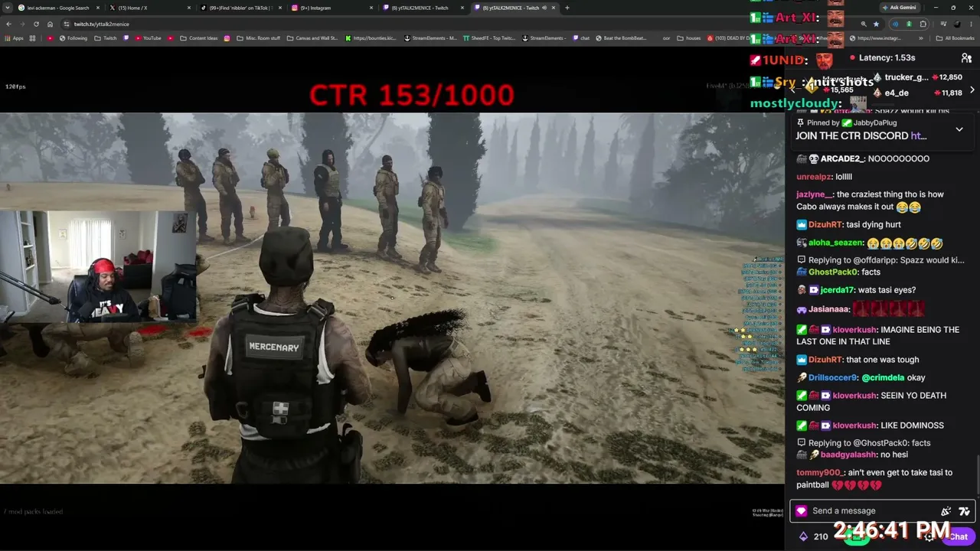This screenshot has width=980, height=551.
Task: Open the chat identity badge icon
Action: pos(801,511)
